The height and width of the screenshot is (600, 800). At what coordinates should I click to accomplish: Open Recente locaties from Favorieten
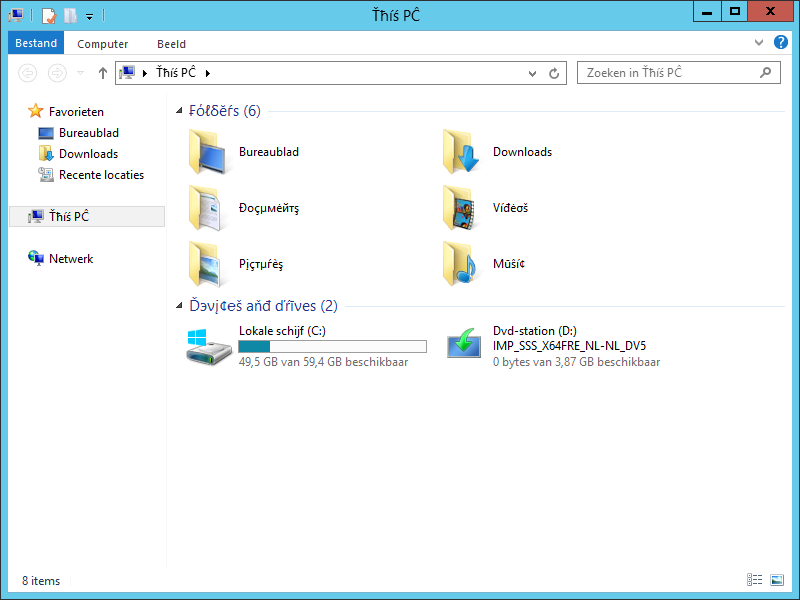click(101, 175)
